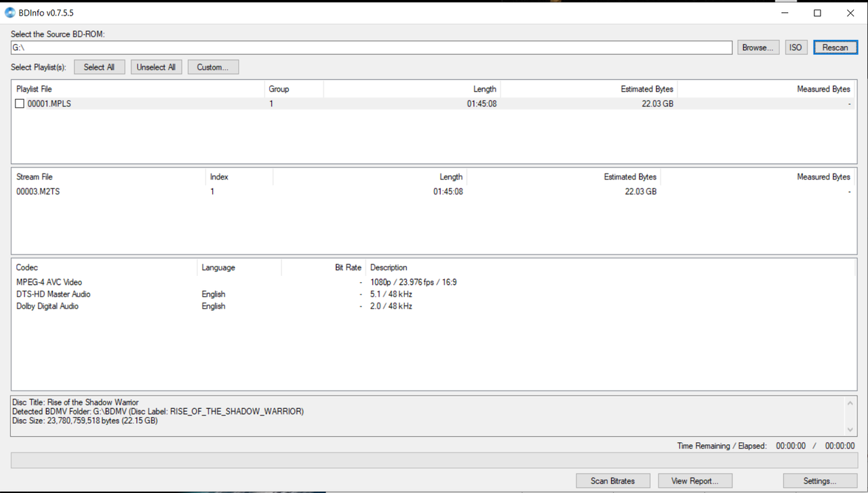Click the source BD-ROM path field
Image resolution: width=868 pixels, height=493 pixels.
[x=372, y=47]
